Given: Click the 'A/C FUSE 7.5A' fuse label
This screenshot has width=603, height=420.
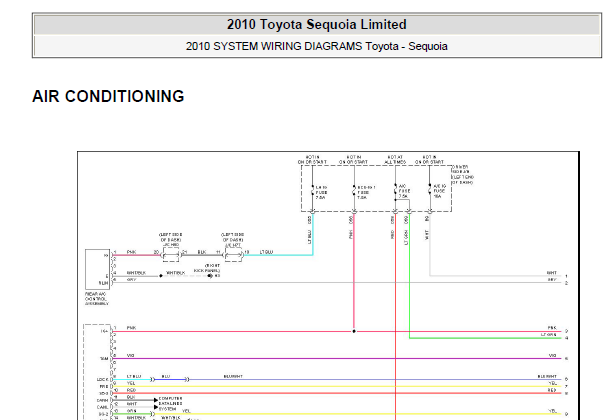Looking at the screenshot, I should coord(404,191).
